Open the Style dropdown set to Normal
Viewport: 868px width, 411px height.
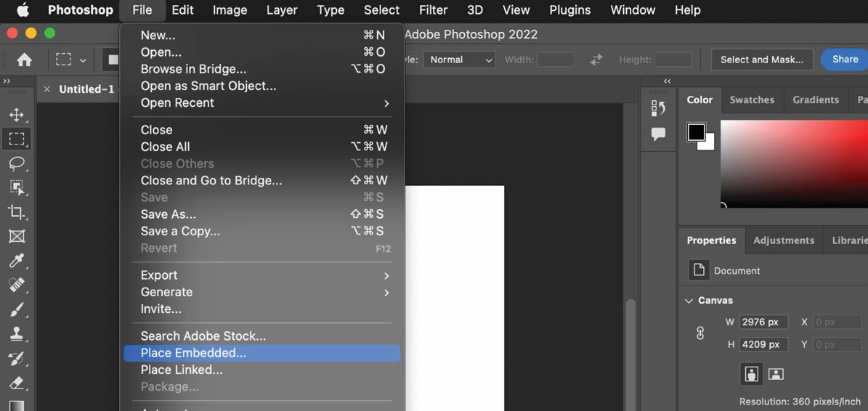pyautogui.click(x=460, y=60)
